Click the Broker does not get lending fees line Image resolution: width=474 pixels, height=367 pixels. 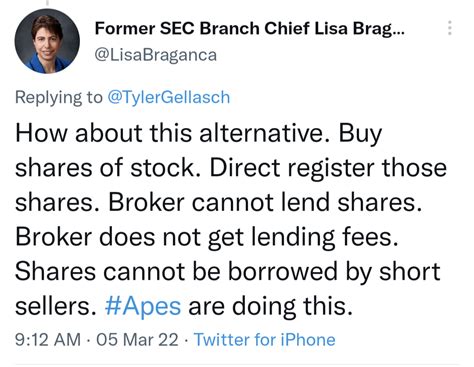pos(207,237)
